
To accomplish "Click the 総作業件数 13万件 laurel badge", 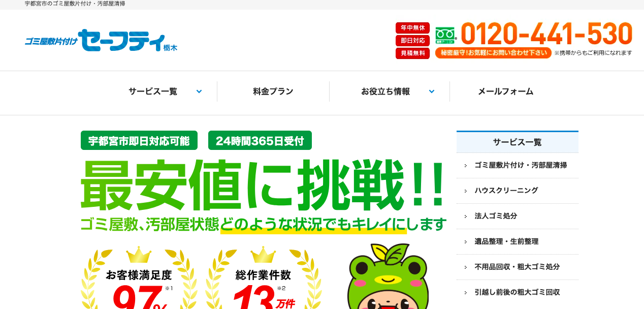I will coord(263,278).
